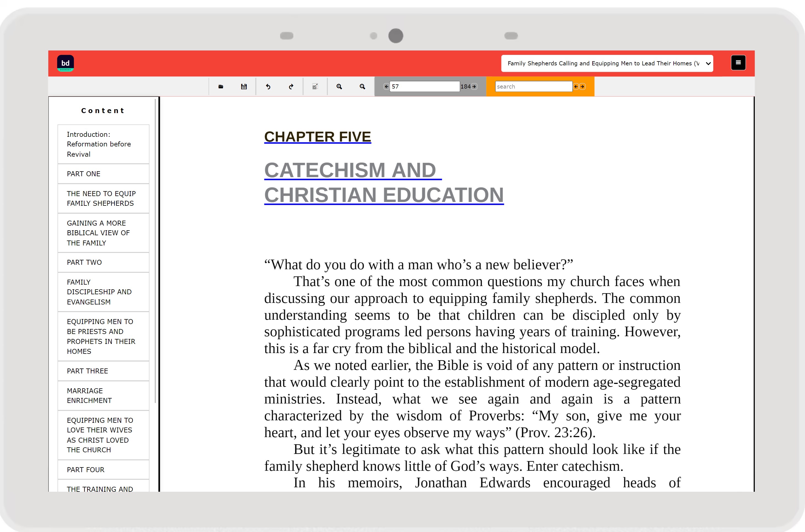
Task: Jump to next search result arrow
Action: pos(582,87)
